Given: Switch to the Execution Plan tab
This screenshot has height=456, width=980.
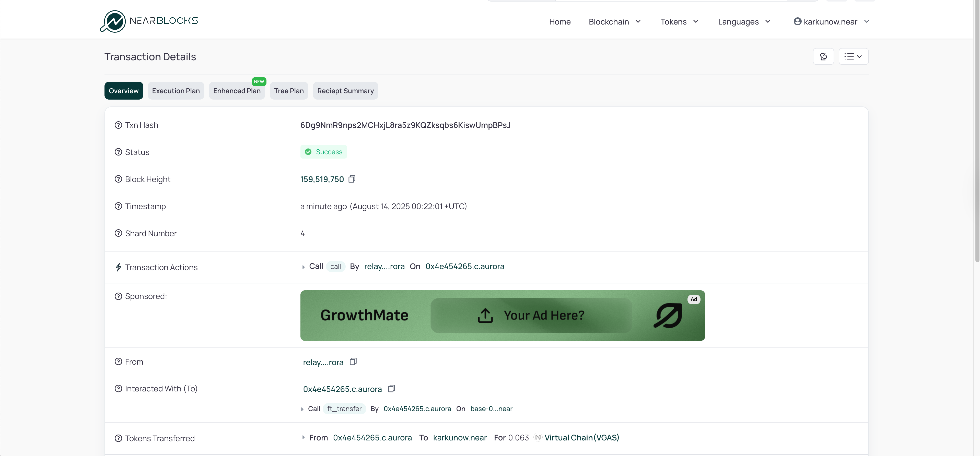Looking at the screenshot, I should (x=176, y=91).
